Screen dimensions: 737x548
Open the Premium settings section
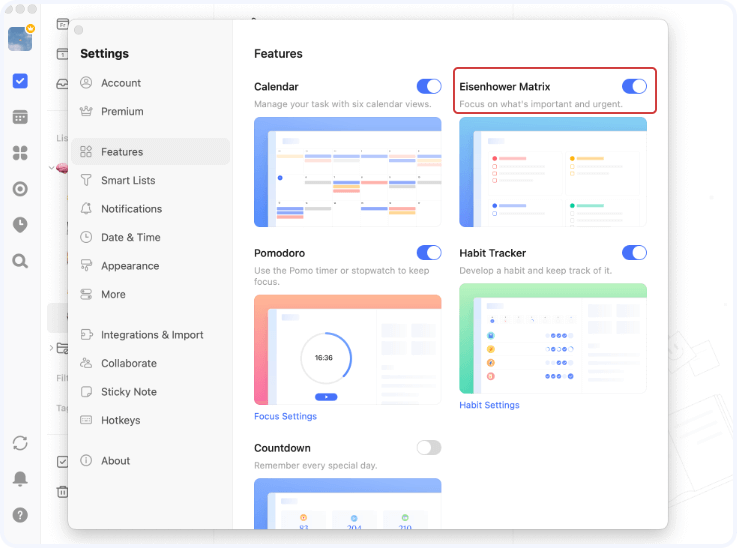coord(150,111)
